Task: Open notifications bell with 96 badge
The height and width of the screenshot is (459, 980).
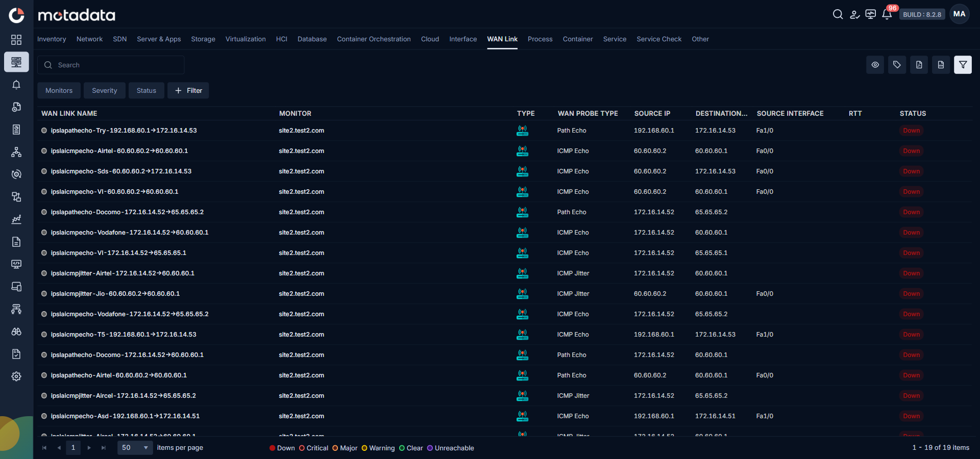Action: 888,14
